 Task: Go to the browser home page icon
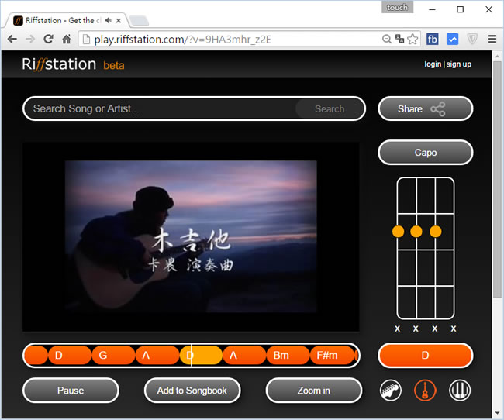pyautogui.click(x=67, y=40)
